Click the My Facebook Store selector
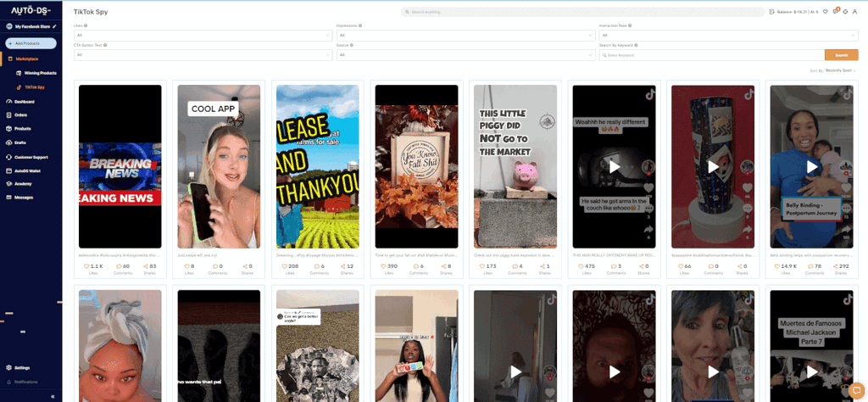Image resolution: width=868 pixels, height=402 pixels. pos(33,26)
